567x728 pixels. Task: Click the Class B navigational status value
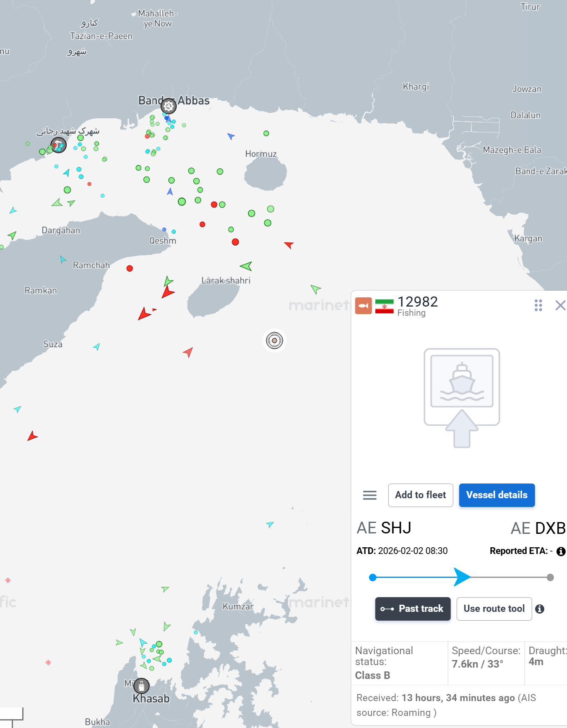point(372,676)
